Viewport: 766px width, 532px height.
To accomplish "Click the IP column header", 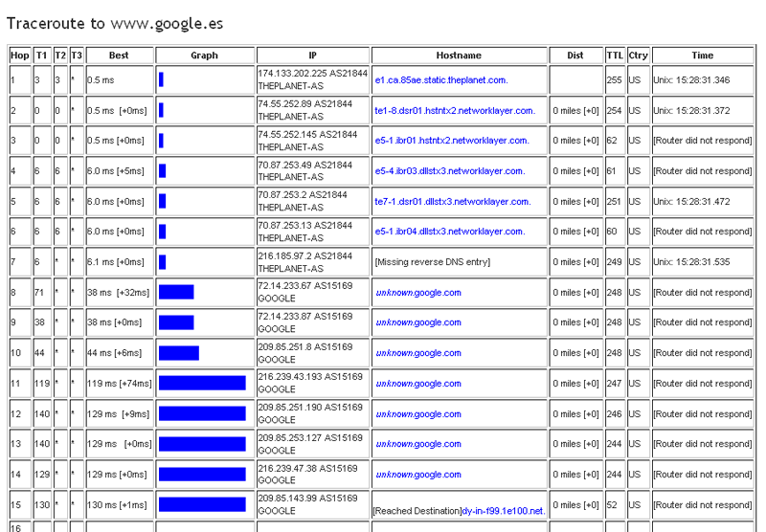I will point(312,55).
